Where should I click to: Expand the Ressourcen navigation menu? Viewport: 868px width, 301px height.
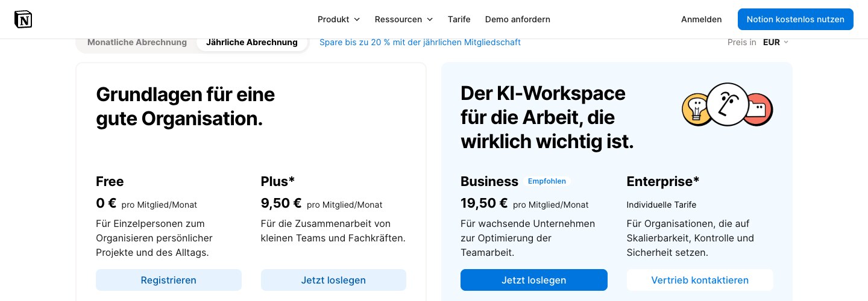click(x=404, y=19)
